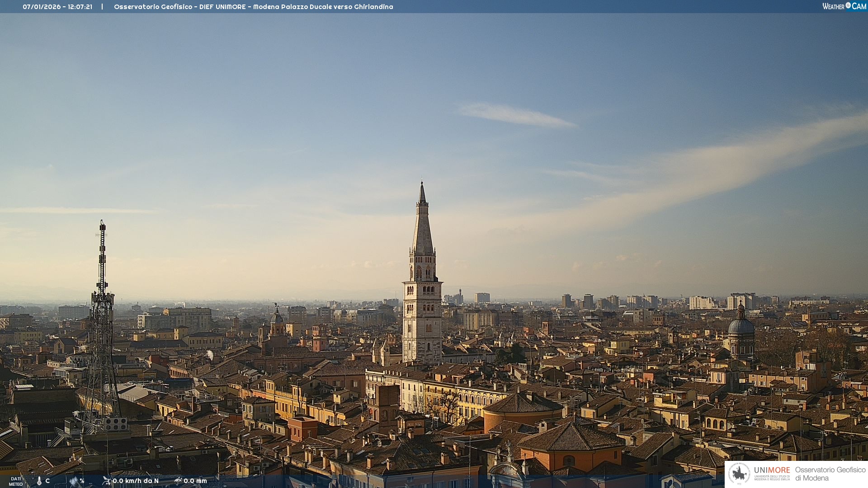
Task: Click the DATI METEO label
Action: tap(16, 482)
